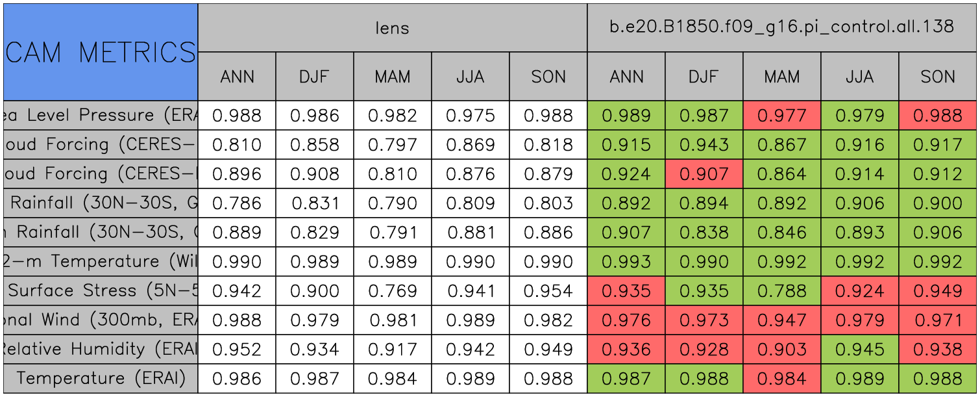Viewport: 980px width, 397px height.
Task: Select the red 0.947 Zonal Wind cell
Action: [781, 320]
